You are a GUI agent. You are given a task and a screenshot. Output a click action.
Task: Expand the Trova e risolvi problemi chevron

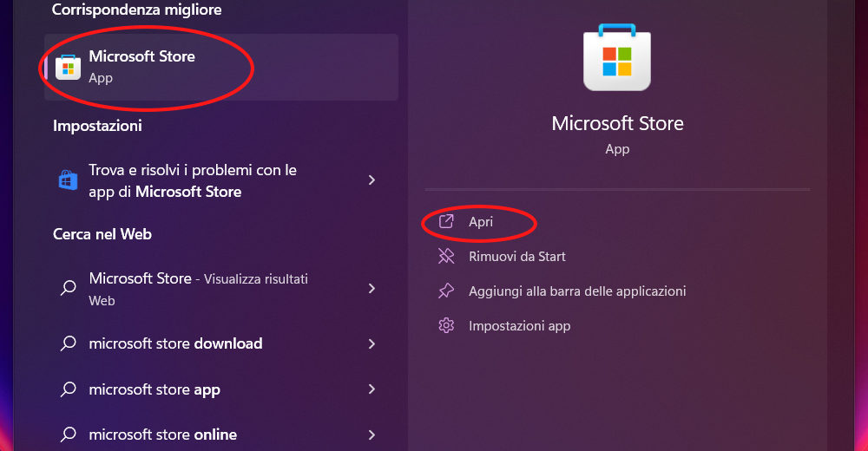click(372, 180)
